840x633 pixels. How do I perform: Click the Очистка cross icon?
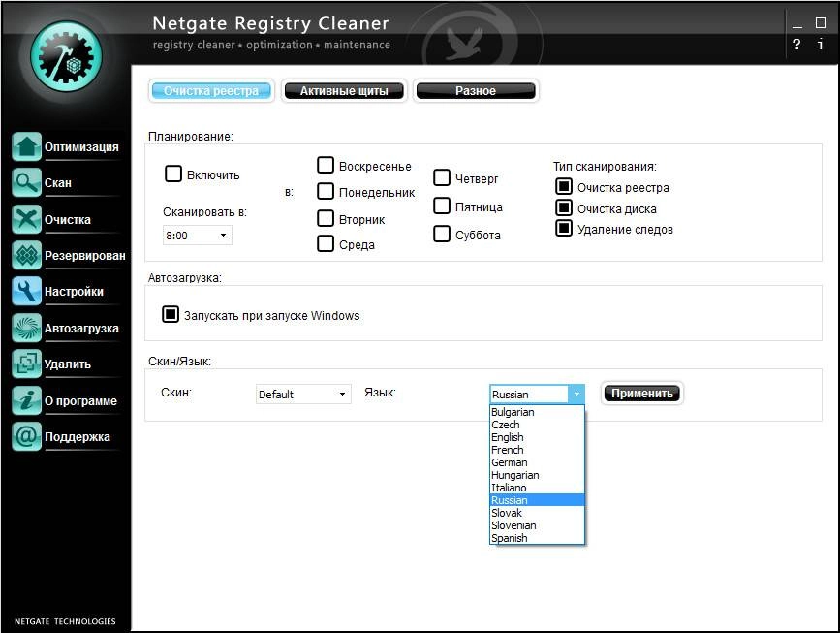[26, 219]
